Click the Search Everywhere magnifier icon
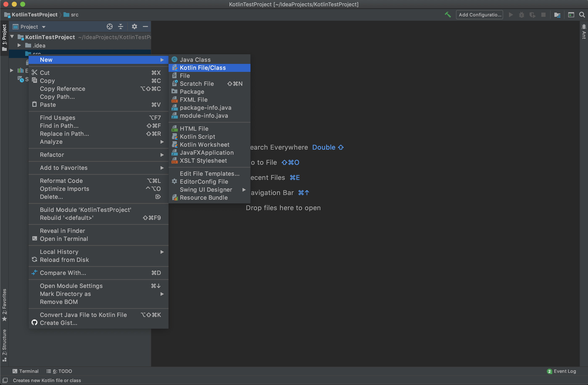This screenshot has width=588, height=385. tap(582, 15)
